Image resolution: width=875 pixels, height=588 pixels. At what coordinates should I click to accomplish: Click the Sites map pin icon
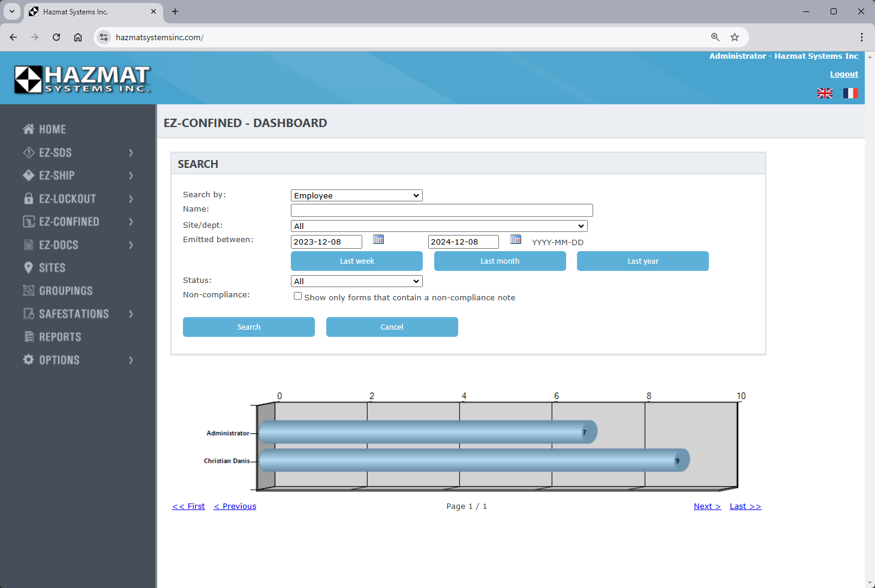(x=28, y=268)
